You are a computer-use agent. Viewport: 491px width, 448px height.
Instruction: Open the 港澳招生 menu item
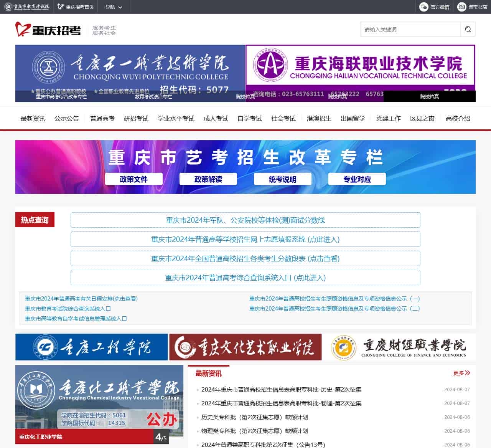319,119
